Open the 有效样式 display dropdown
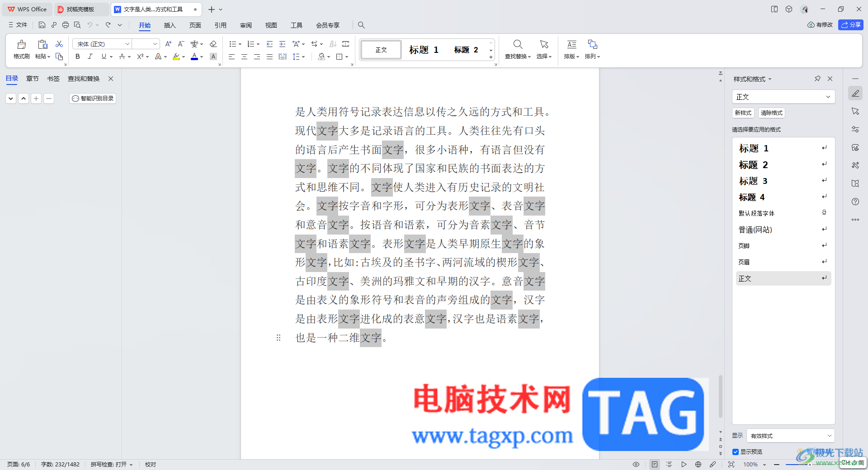Screen dimensions: 868x470 click(x=790, y=436)
